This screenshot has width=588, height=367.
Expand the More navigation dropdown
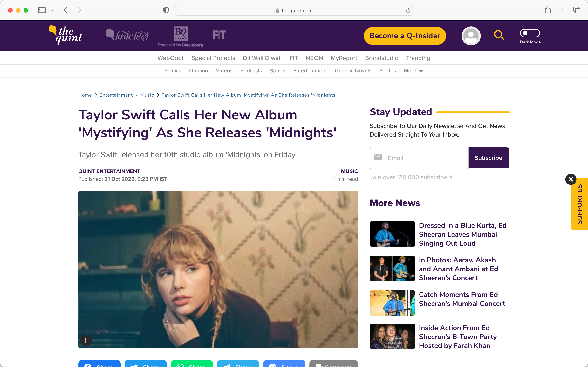click(413, 71)
